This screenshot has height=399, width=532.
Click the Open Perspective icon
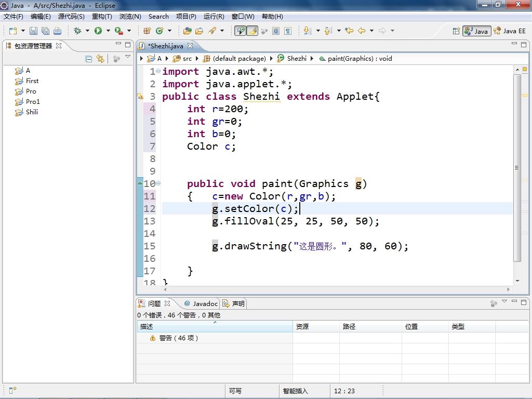(456, 31)
